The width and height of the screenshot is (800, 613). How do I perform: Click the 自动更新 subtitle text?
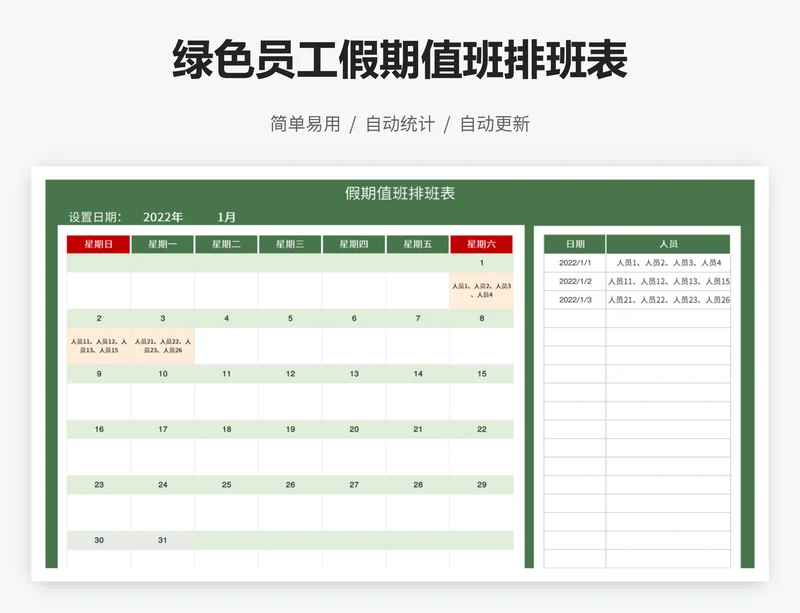pyautogui.click(x=495, y=124)
